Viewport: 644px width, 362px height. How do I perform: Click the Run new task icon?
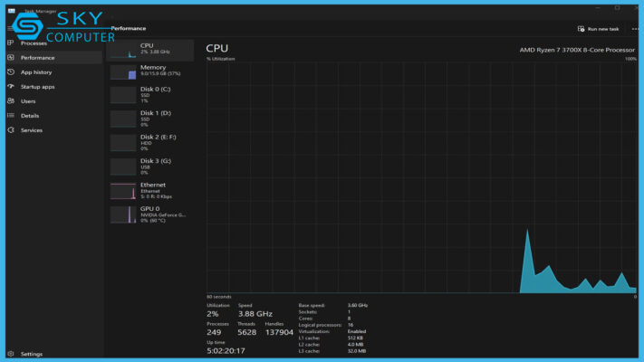[x=582, y=29]
